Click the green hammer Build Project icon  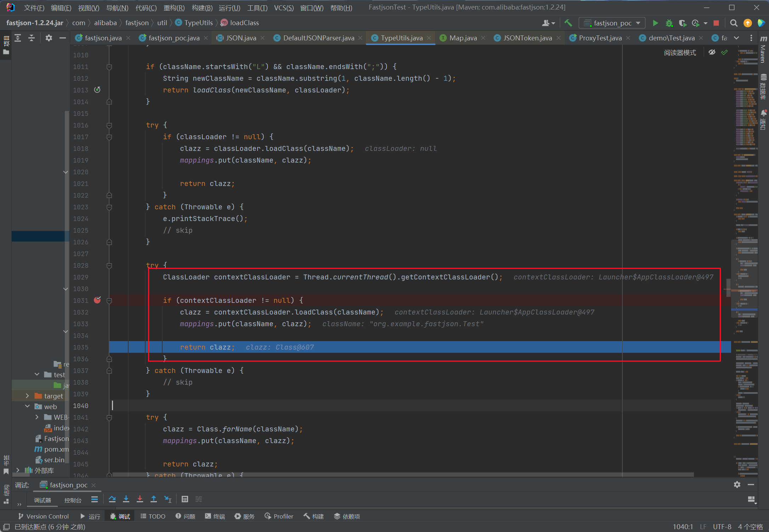coord(568,23)
